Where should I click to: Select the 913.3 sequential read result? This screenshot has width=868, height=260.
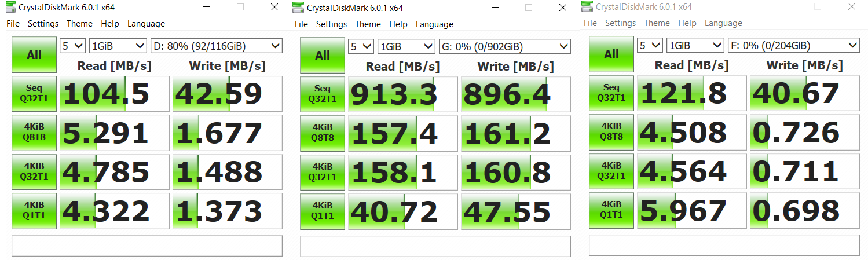403,94
